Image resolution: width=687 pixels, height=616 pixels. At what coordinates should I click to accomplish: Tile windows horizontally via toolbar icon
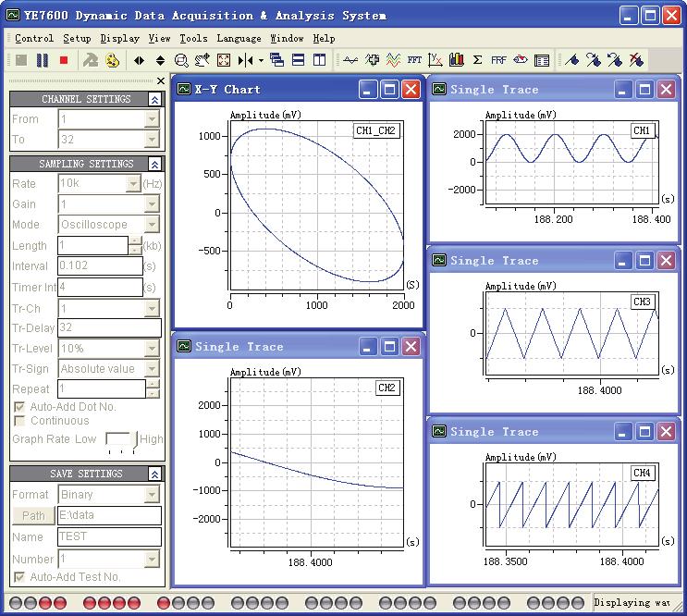click(299, 60)
